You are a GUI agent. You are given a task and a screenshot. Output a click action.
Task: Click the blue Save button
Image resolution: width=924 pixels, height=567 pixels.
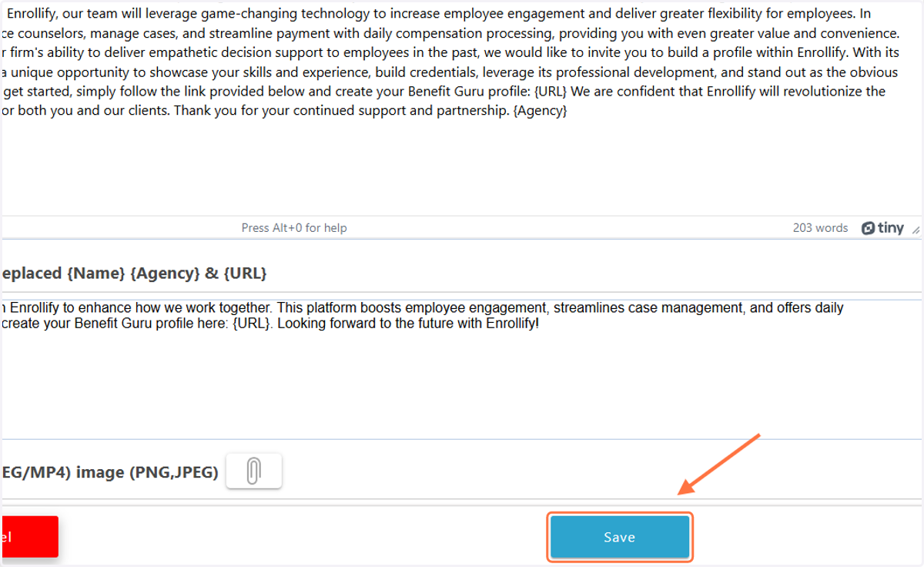[x=620, y=537]
